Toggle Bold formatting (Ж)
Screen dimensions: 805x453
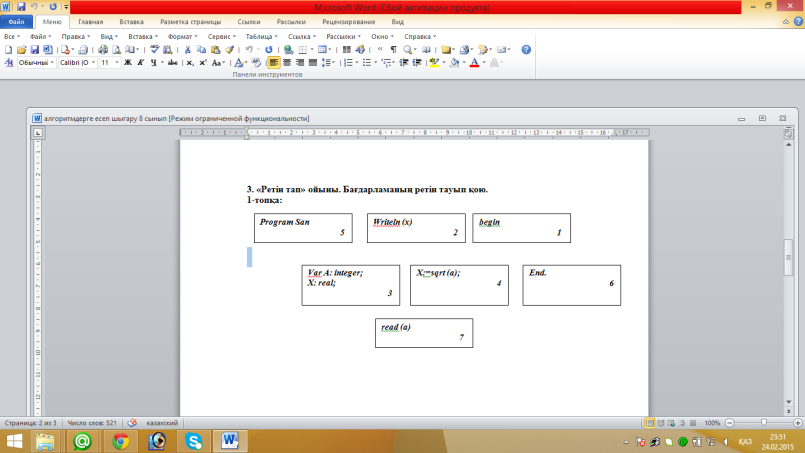(127, 63)
